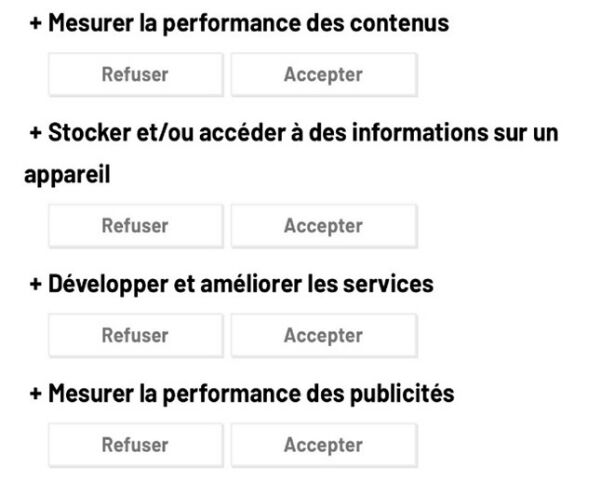Choose Accepter under Développer et améliorer les services
This screenshot has height=492, width=600.
pyautogui.click(x=324, y=336)
